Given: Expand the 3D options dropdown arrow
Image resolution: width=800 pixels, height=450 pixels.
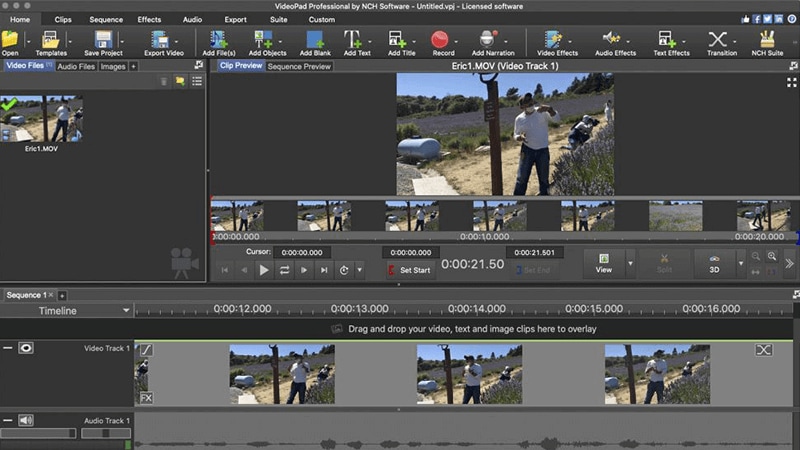Looking at the screenshot, I should click(x=741, y=265).
